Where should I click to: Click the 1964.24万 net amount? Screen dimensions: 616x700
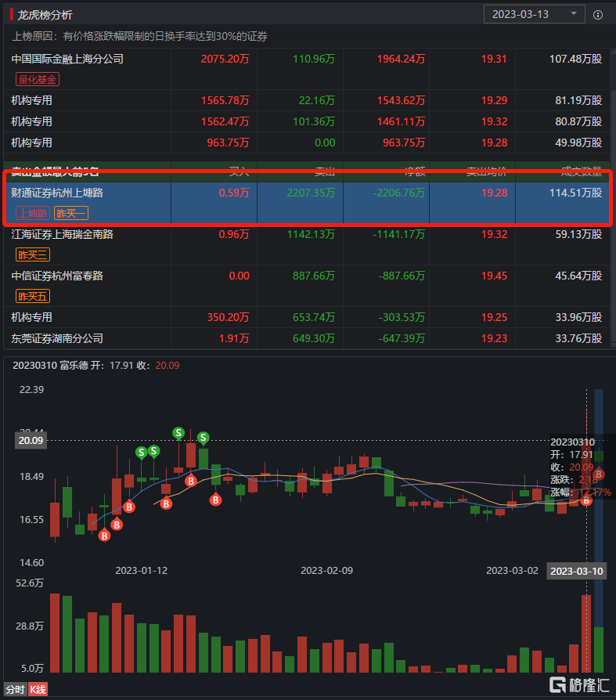coord(401,59)
